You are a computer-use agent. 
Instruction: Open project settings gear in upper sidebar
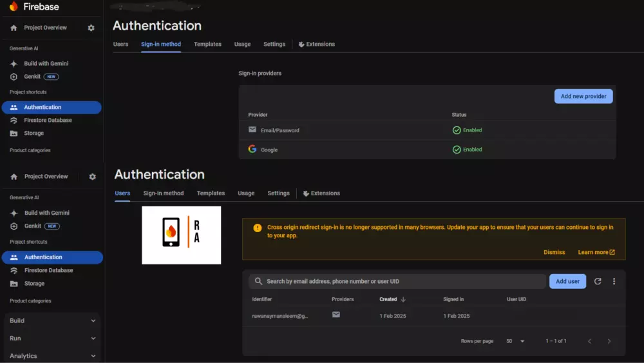(91, 28)
